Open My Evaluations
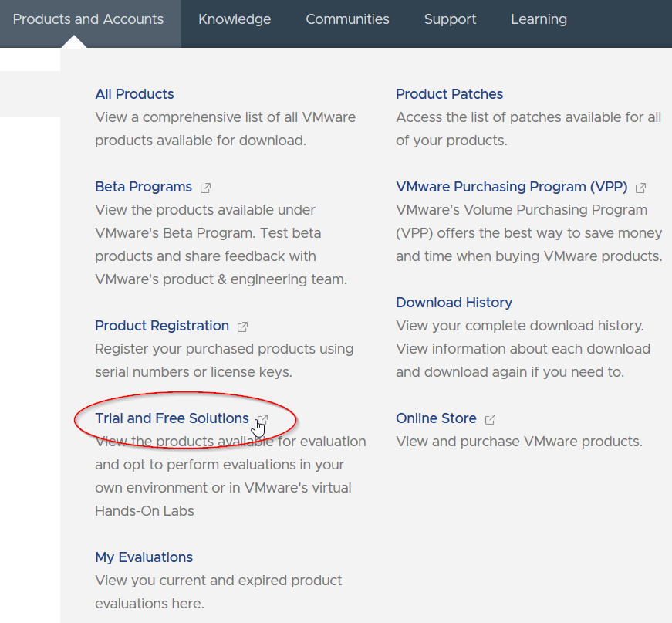The image size is (672, 623). (144, 557)
